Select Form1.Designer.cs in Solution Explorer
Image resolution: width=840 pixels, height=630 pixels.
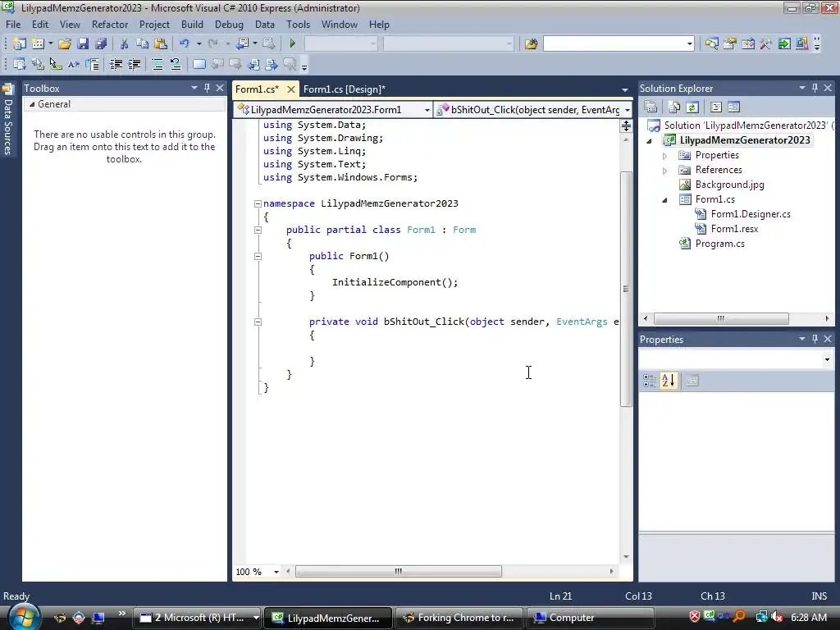pyautogui.click(x=751, y=214)
